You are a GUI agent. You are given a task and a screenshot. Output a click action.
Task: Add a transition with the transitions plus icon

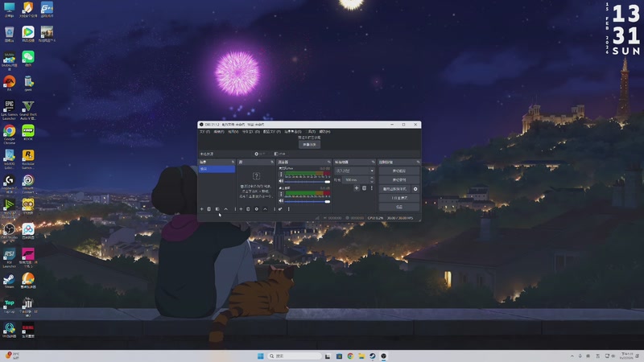[357, 188]
